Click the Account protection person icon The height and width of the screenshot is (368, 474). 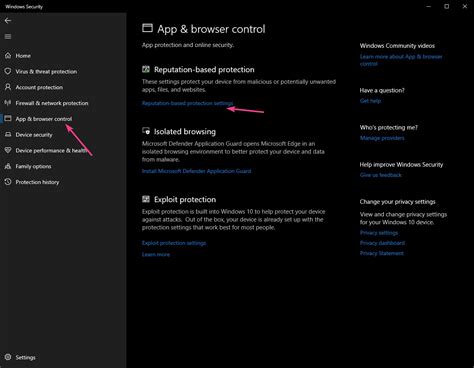point(8,87)
